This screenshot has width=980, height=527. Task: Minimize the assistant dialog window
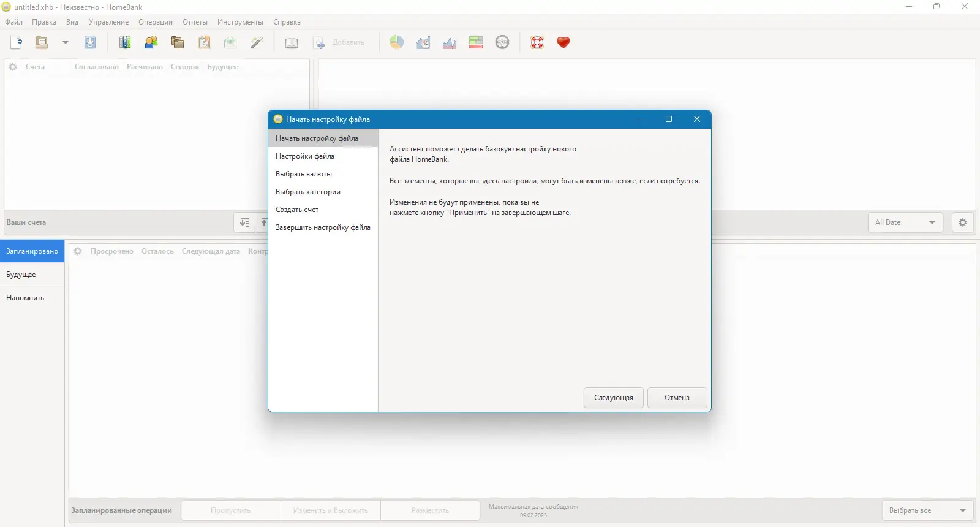641,119
